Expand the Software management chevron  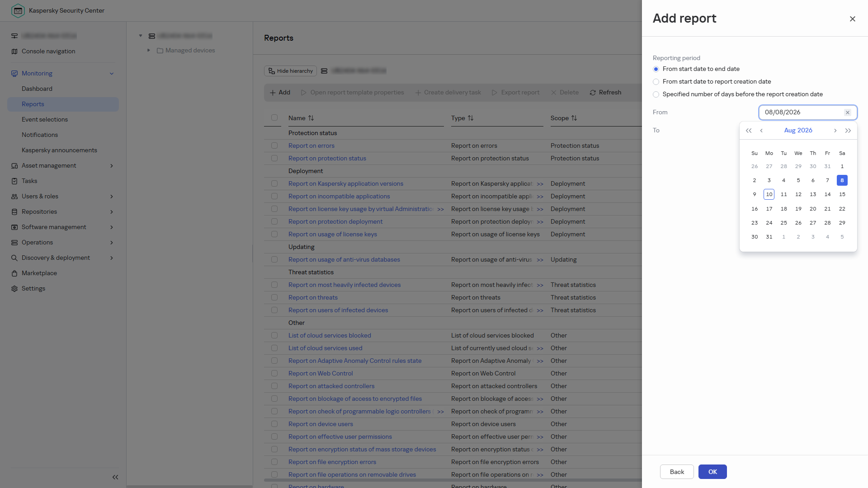click(x=112, y=227)
